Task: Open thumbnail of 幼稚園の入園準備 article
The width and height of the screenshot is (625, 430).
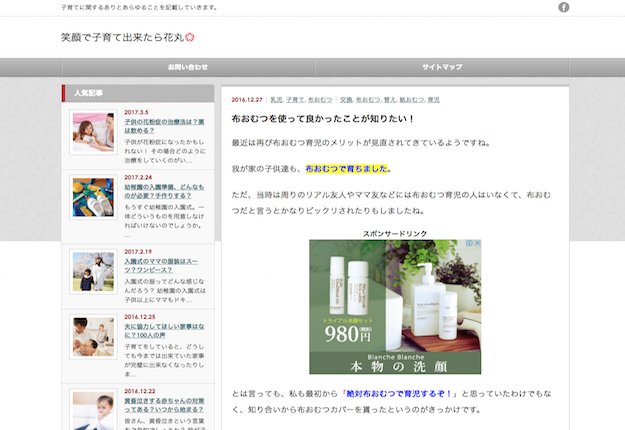Action: click(93, 197)
